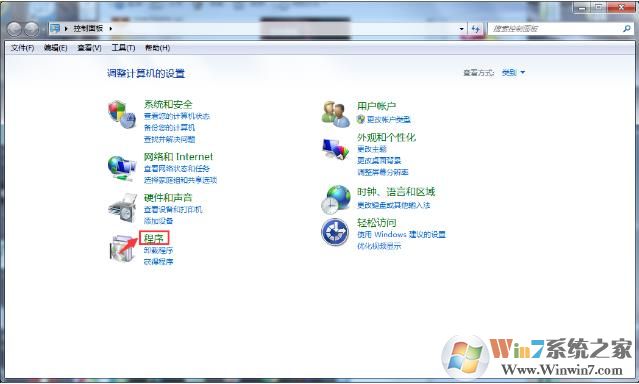Expand the arrow before 控制面板 breadcrumb
This screenshot has height=384, width=639.
point(66,29)
